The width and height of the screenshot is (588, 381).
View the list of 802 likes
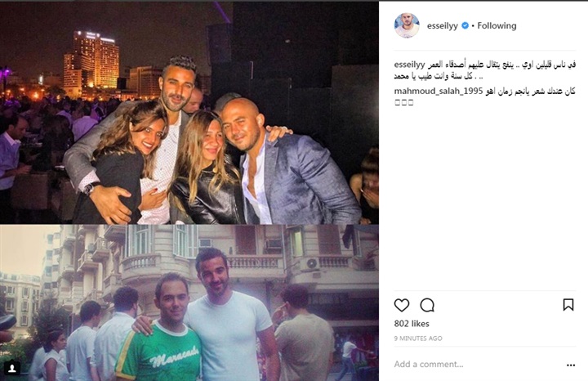412,324
